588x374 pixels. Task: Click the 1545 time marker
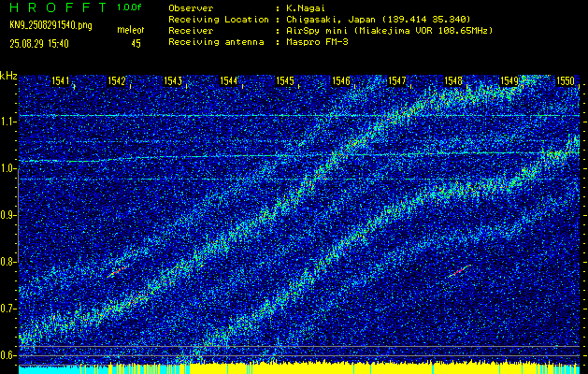pos(285,80)
